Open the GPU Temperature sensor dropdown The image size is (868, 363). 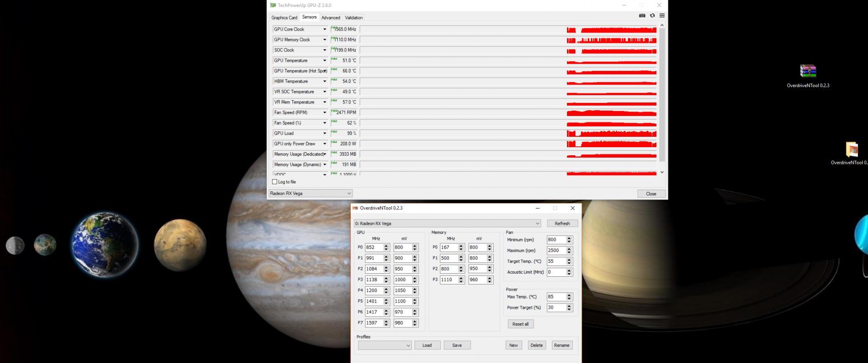pyautogui.click(x=325, y=60)
